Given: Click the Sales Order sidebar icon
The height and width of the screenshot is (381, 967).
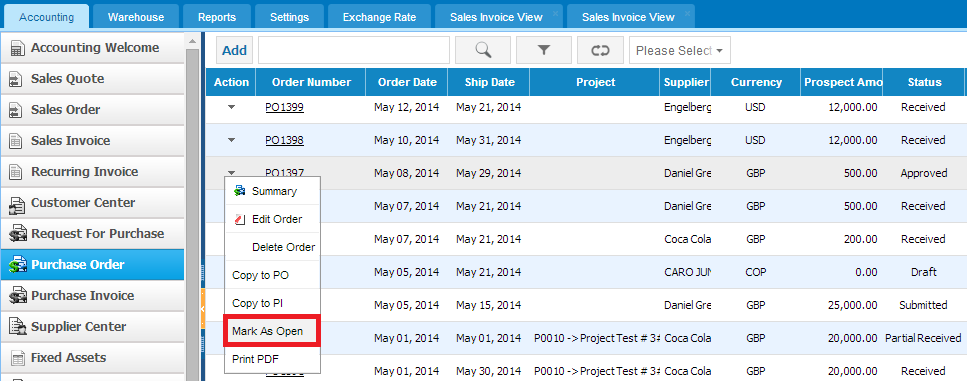Looking at the screenshot, I should 17,110.
